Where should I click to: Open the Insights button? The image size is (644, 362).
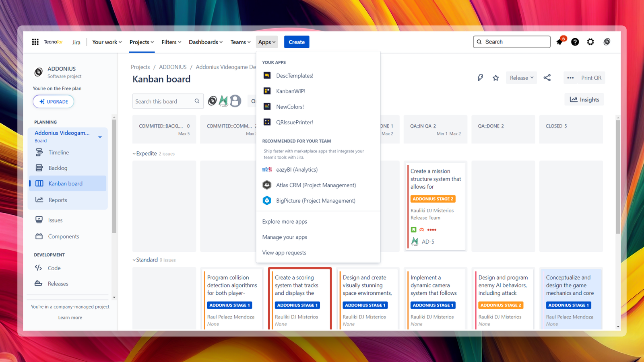coord(584,100)
